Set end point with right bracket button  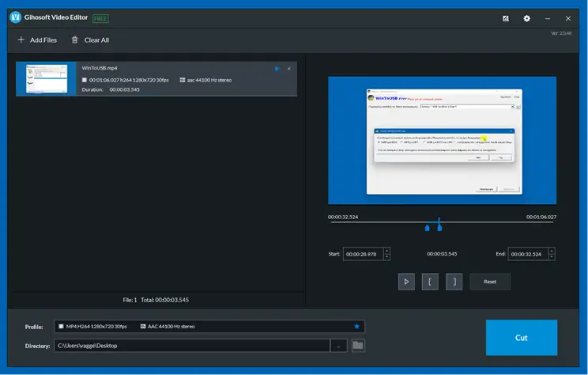coord(454,282)
